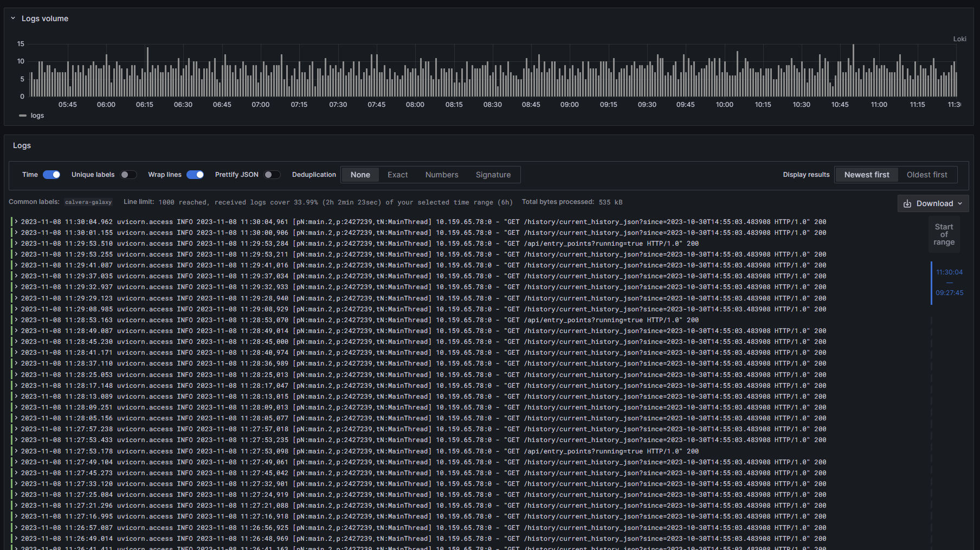Disable the Wrap lines switch

coord(195,175)
